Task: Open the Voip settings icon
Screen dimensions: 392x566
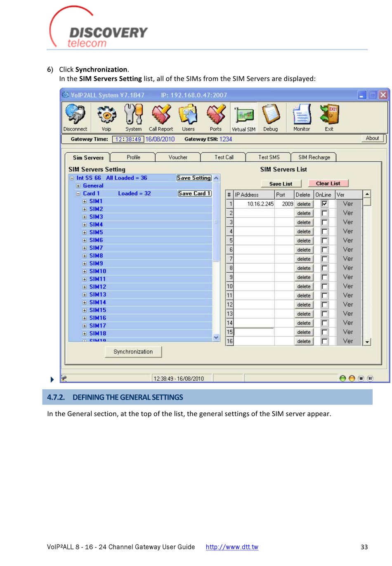Action: 106,115
